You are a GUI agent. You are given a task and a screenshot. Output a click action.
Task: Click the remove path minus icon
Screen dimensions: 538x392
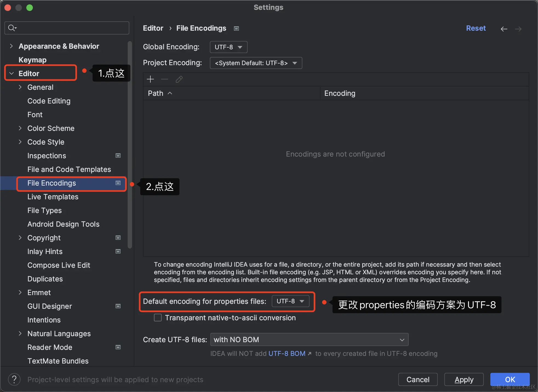pos(165,79)
